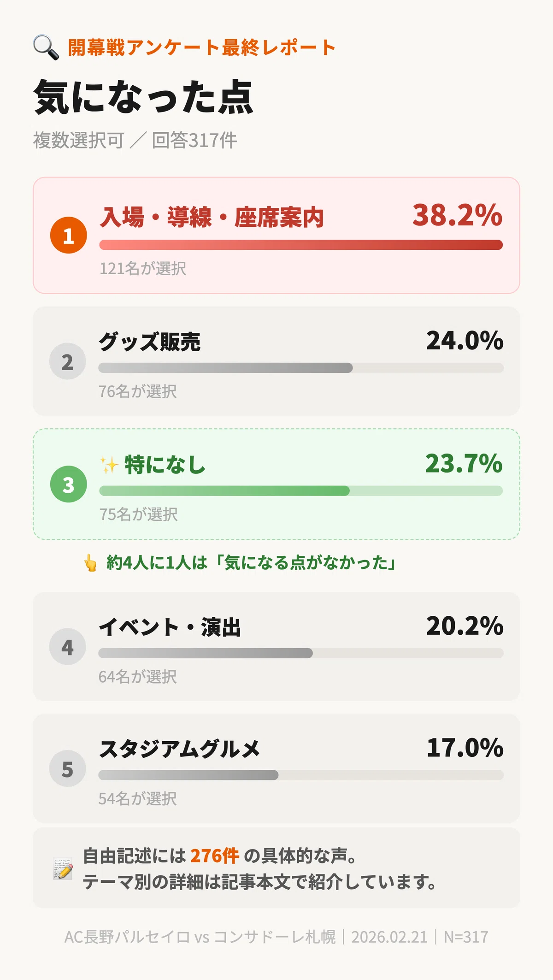This screenshot has width=553, height=980.
Task: Click the green 特になし progress bar
Action: (x=301, y=490)
